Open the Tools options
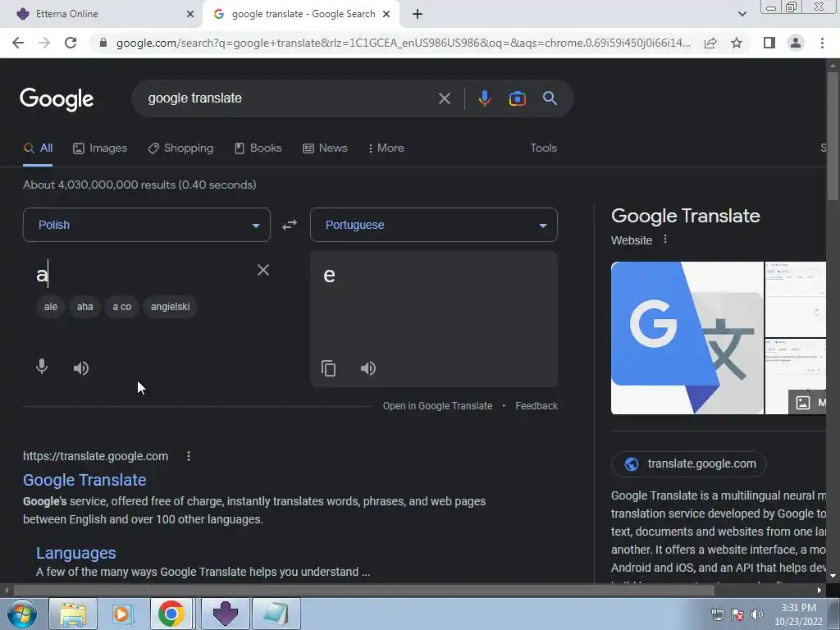840x630 pixels. point(543,148)
